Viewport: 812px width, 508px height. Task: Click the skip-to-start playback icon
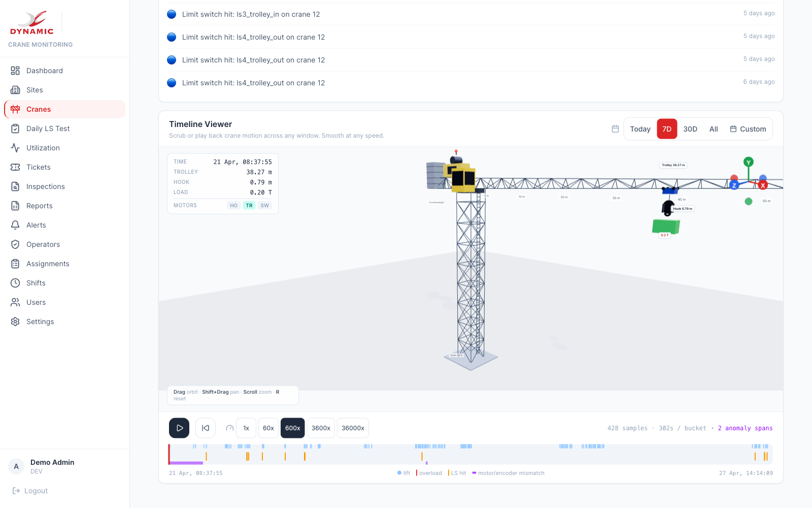pyautogui.click(x=206, y=428)
